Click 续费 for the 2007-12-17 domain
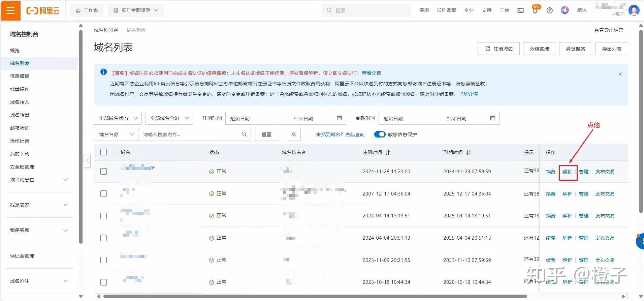 point(551,194)
